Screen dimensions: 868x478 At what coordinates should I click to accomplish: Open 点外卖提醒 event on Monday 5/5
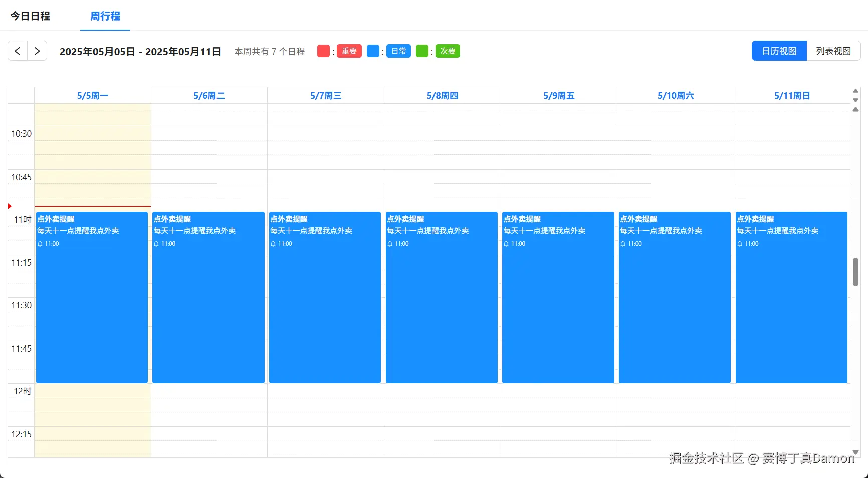92,297
